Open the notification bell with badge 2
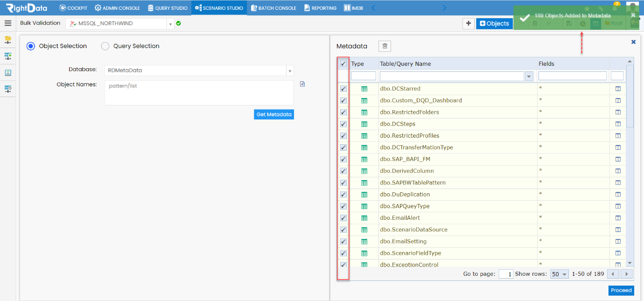The width and height of the screenshot is (644, 301). click(615, 8)
